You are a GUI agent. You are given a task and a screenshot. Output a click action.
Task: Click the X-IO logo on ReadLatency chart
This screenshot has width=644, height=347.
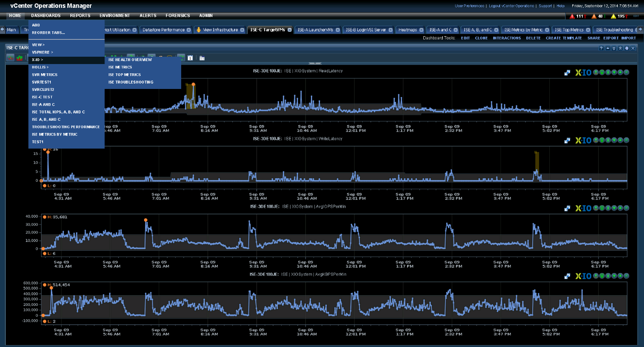pos(583,72)
